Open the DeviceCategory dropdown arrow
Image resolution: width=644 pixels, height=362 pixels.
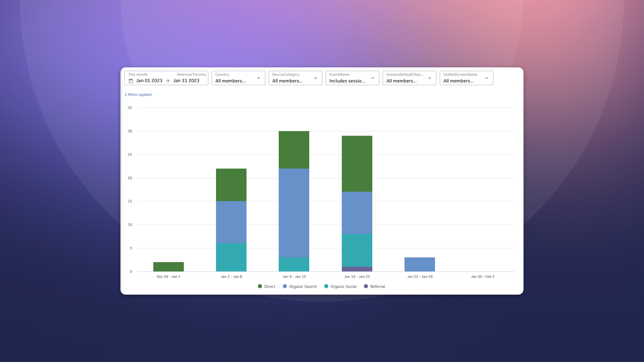pos(315,78)
